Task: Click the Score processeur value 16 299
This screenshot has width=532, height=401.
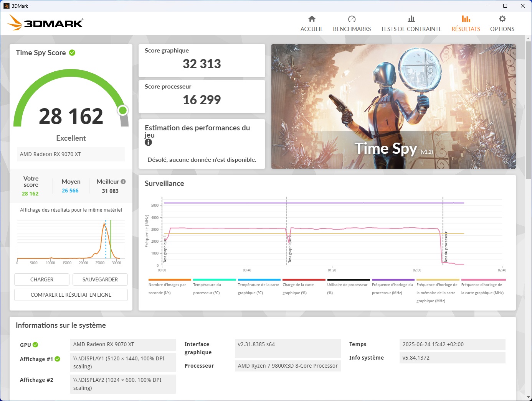Action: pos(202,100)
